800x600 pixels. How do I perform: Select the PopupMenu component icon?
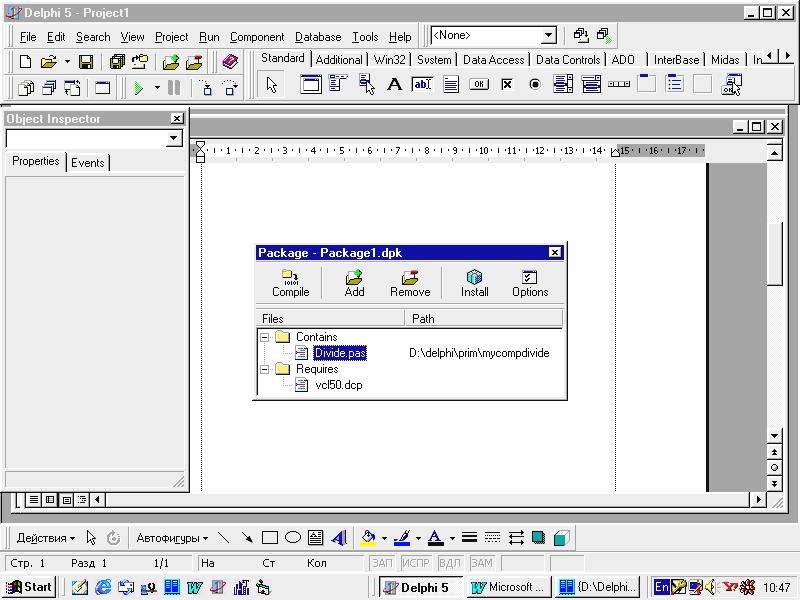[367, 84]
